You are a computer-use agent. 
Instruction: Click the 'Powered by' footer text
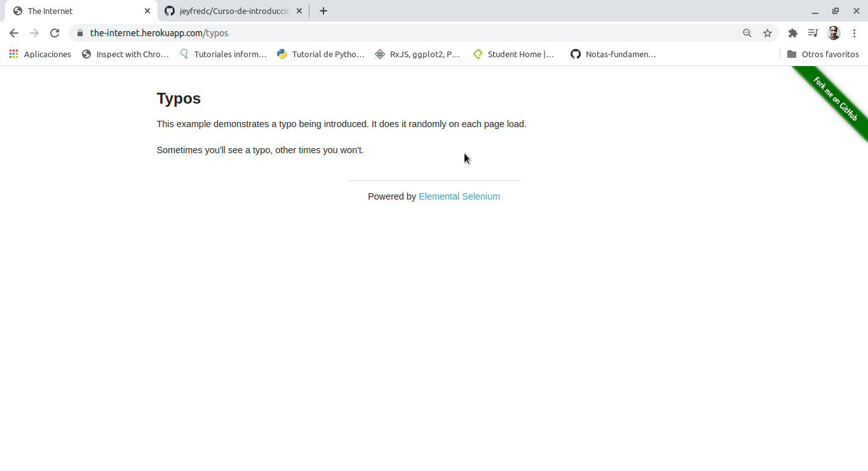pos(392,196)
